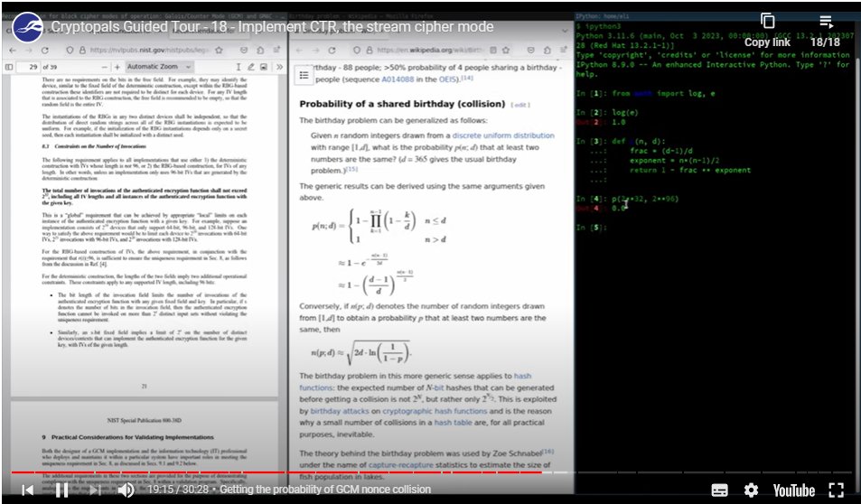Toggle subtitles/closed captions
This screenshot has width=861, height=504.
(720, 490)
